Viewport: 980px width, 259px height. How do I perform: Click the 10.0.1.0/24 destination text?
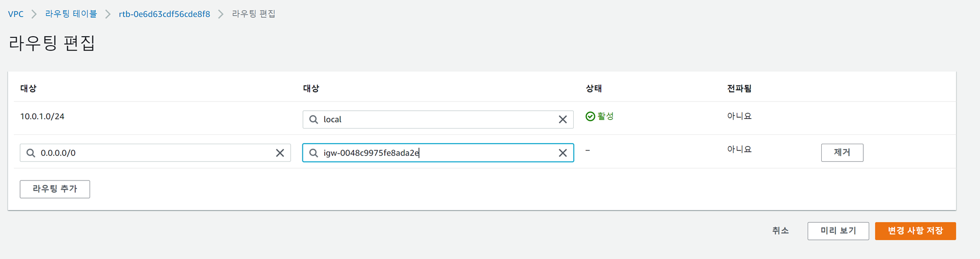pyautogui.click(x=42, y=117)
